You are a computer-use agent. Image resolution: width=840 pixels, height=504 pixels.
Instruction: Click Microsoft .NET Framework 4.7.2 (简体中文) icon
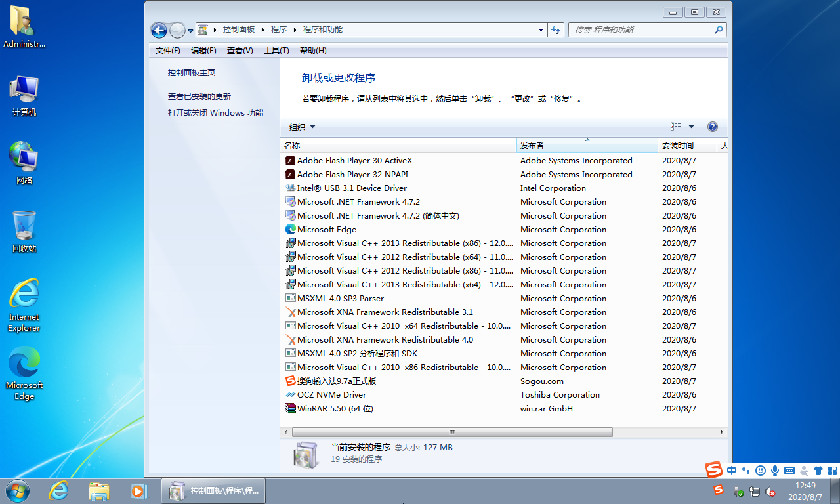(291, 215)
